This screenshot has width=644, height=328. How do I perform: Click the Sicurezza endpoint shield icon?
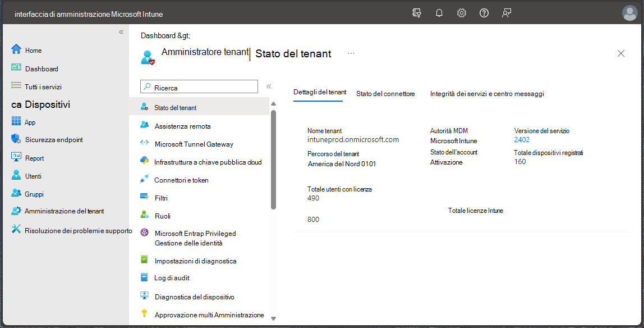16,139
